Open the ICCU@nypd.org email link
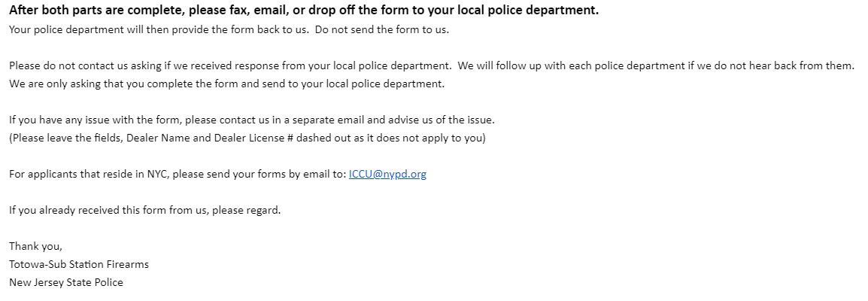 [387, 175]
